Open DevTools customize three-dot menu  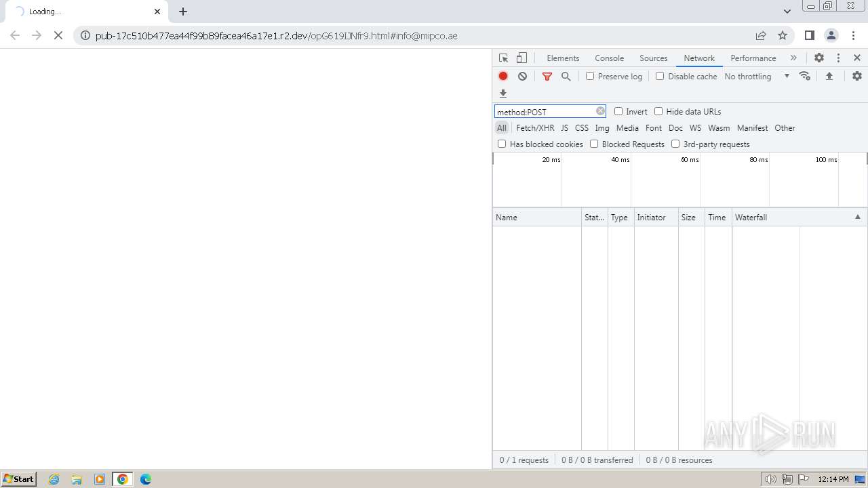coord(838,58)
